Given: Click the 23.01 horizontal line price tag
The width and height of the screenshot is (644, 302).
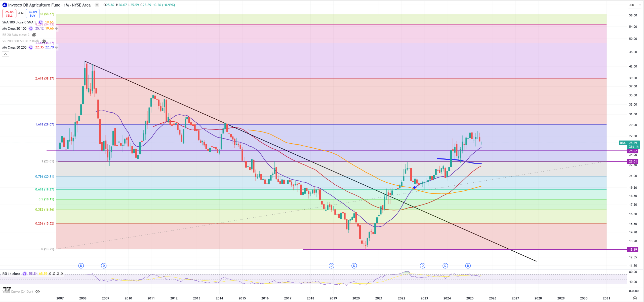Looking at the screenshot, I should point(633,161).
